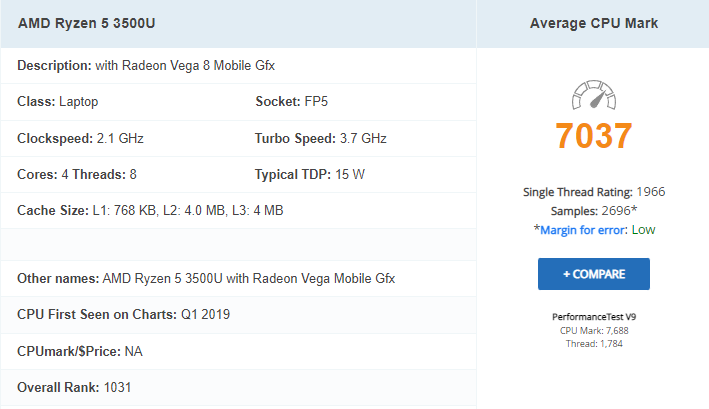Click the Cache Size row
709x409 pixels.
pyautogui.click(x=238, y=211)
